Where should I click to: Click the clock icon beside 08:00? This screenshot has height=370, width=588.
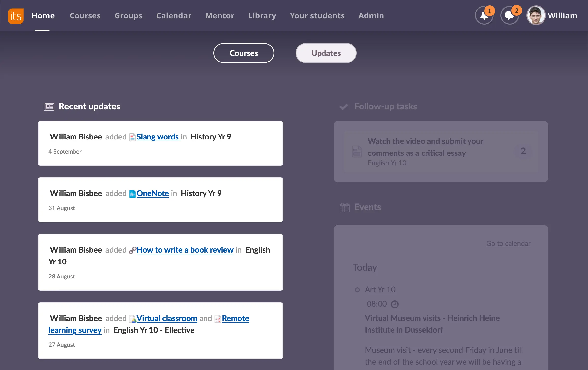[395, 304]
